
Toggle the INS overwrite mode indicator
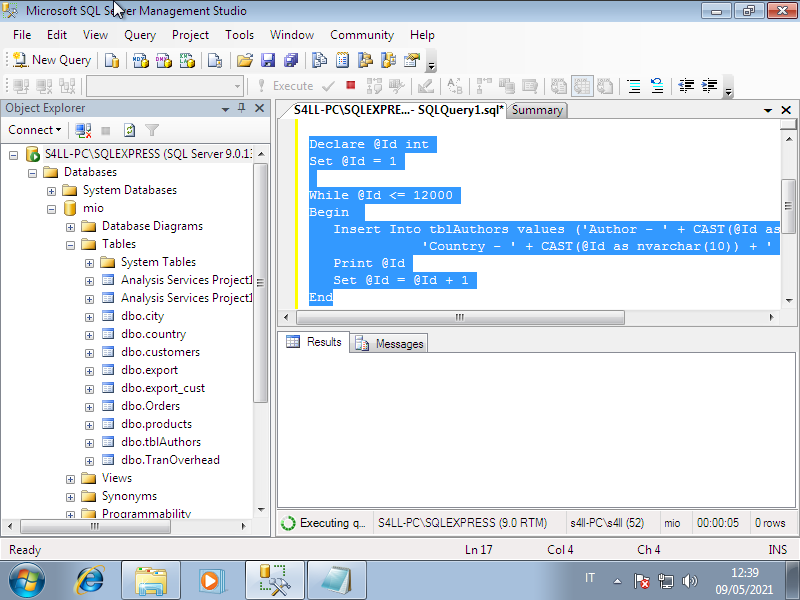click(777, 549)
